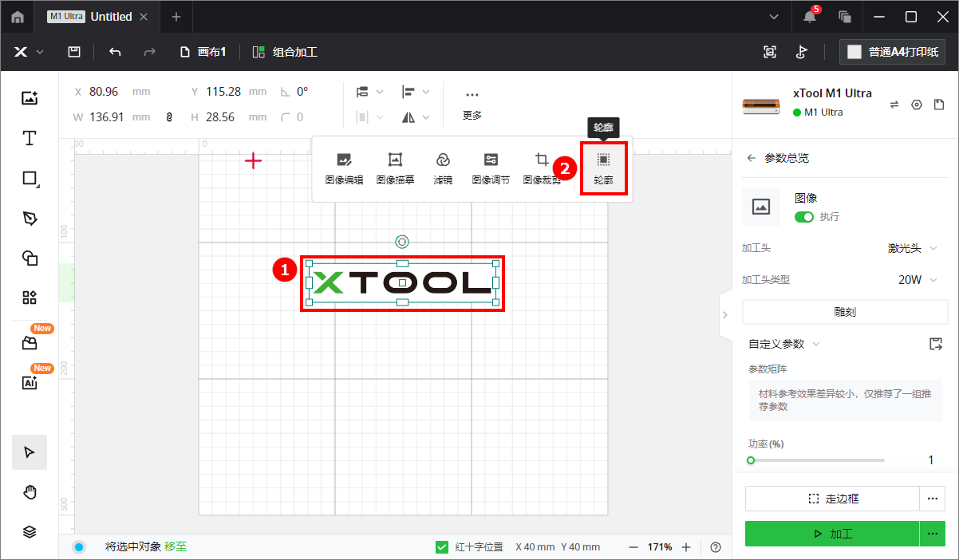Open the 更多 more menu

(472, 105)
